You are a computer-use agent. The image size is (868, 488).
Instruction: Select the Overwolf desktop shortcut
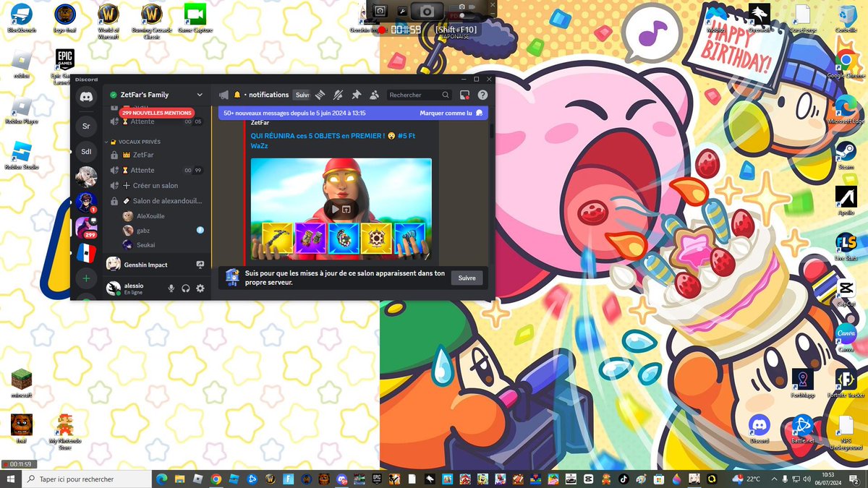pyautogui.click(x=759, y=19)
